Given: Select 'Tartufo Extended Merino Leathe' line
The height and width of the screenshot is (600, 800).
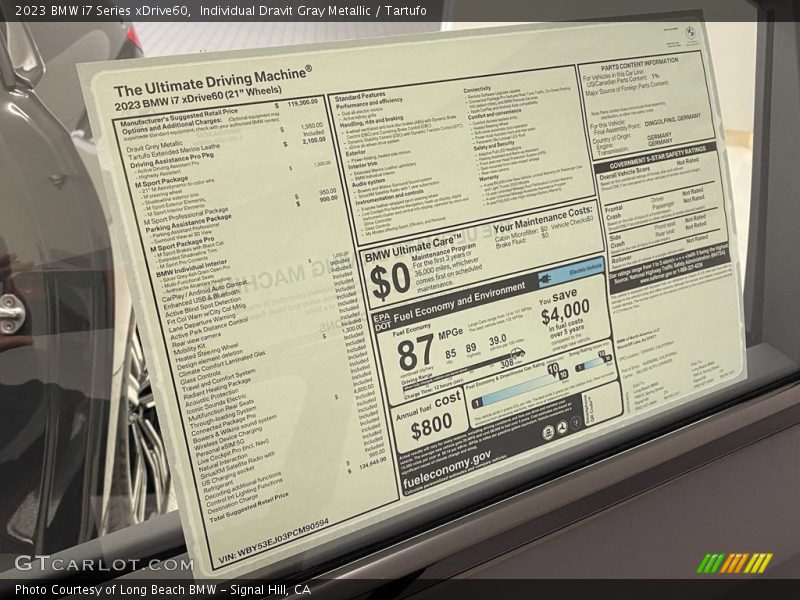Looking at the screenshot, I should (x=173, y=154).
